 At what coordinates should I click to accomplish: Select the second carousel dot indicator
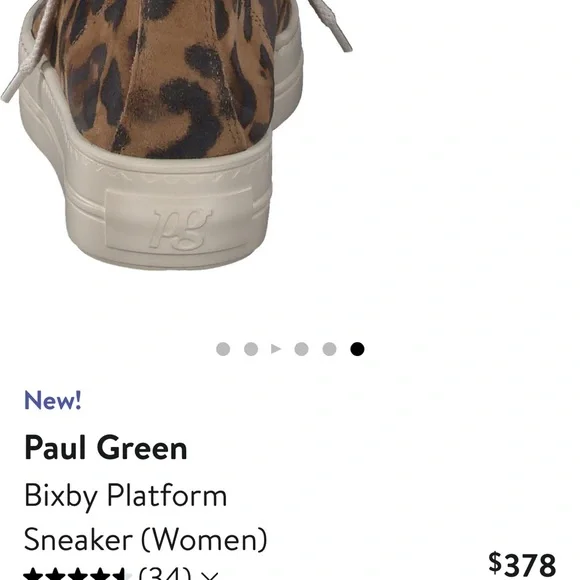tap(251, 349)
